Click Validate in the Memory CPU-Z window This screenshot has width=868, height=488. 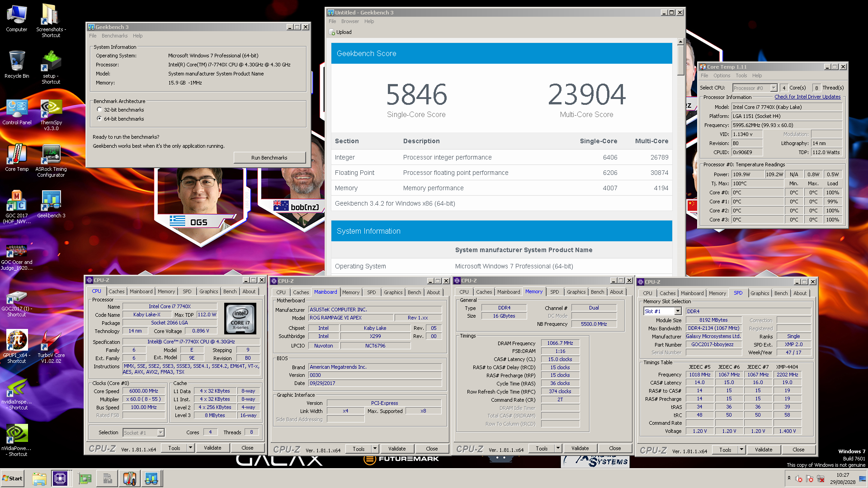click(580, 448)
